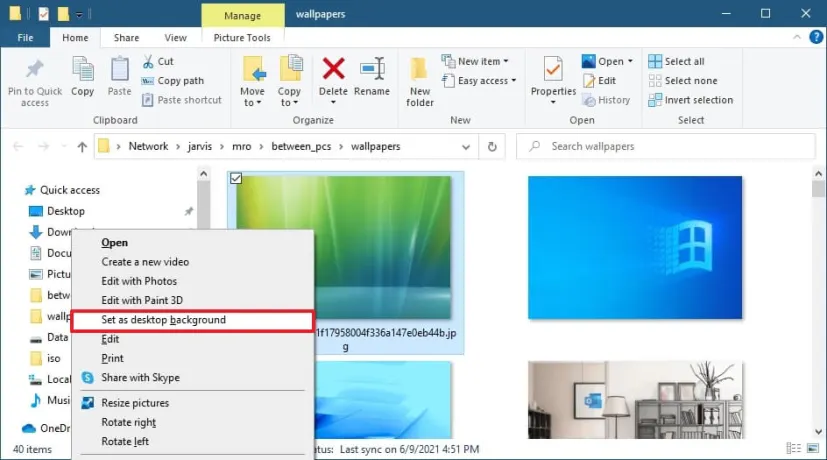Open the address bar history dropdown
This screenshot has height=460, width=827.
pos(466,147)
